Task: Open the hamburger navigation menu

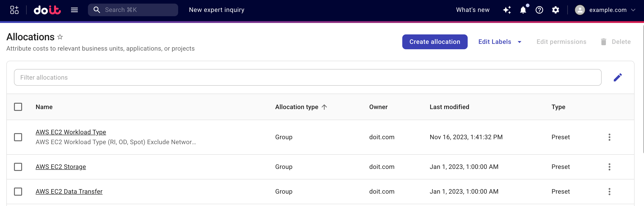Action: pos(74,10)
